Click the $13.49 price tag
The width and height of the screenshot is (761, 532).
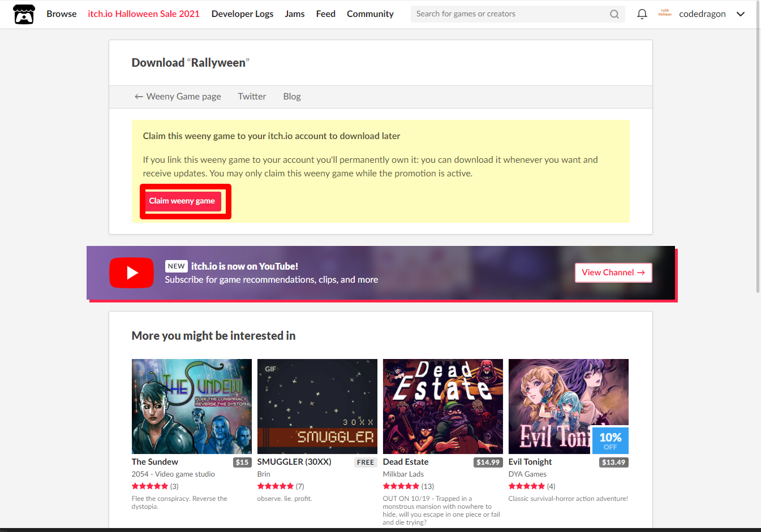coord(614,462)
